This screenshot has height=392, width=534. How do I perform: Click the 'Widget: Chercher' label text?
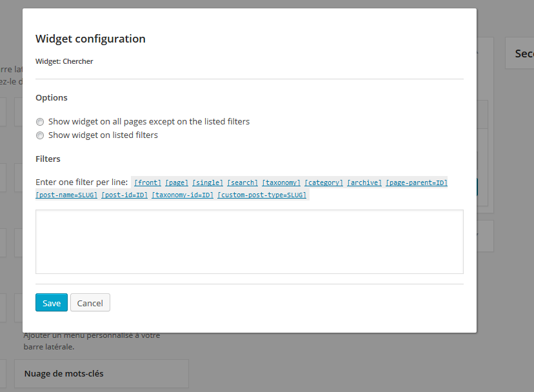pos(64,61)
